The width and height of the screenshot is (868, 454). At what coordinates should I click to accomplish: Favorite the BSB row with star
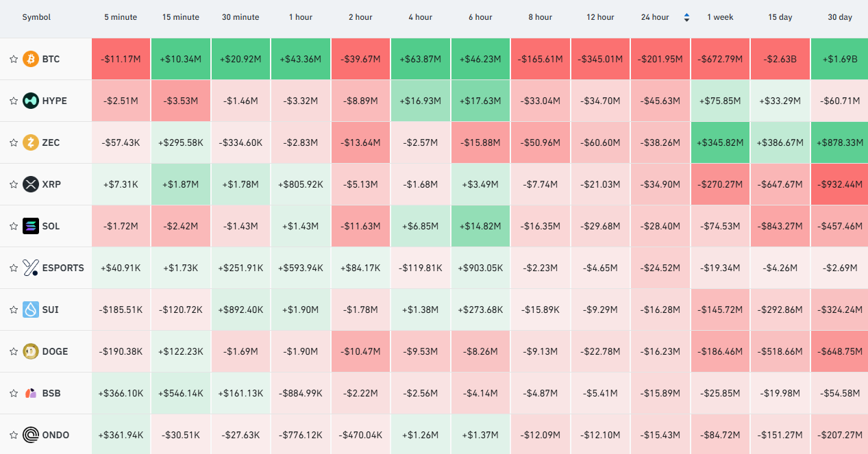(13, 394)
